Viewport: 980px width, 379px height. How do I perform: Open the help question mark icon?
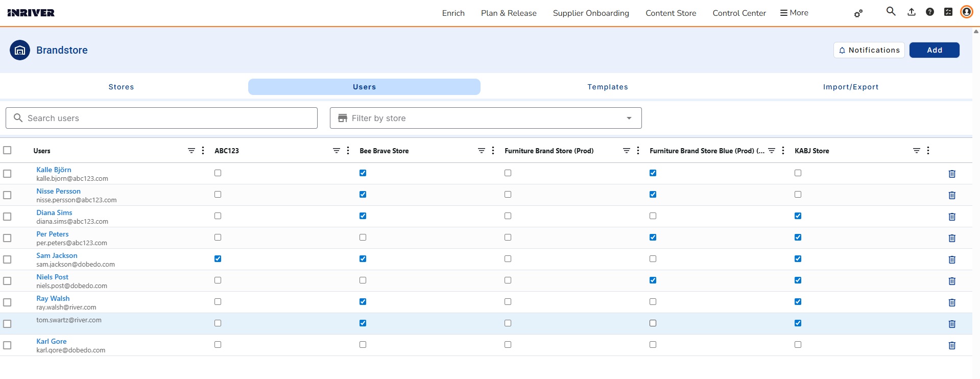(x=930, y=12)
